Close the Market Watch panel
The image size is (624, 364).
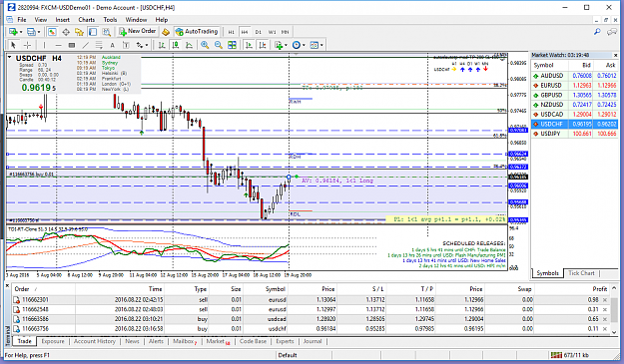click(615, 55)
